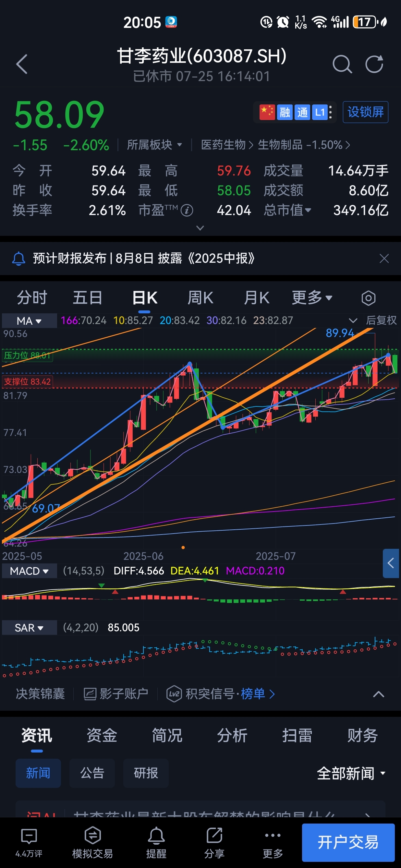Open stock search magnifier icon

(x=342, y=64)
